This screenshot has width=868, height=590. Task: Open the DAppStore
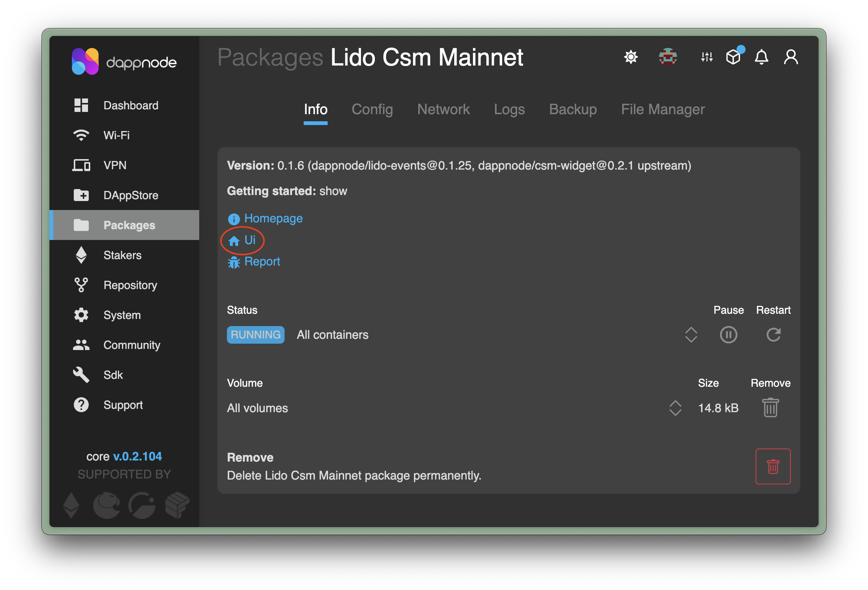(x=124, y=195)
